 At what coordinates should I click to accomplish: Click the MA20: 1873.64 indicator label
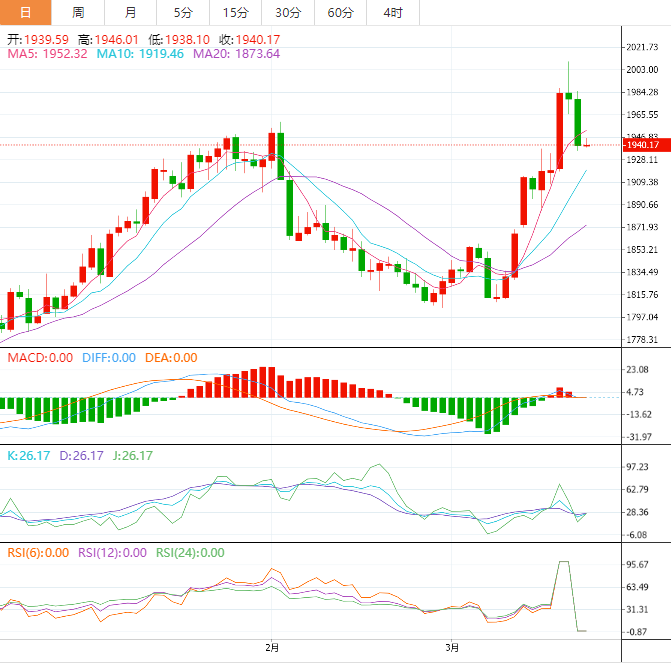236,53
